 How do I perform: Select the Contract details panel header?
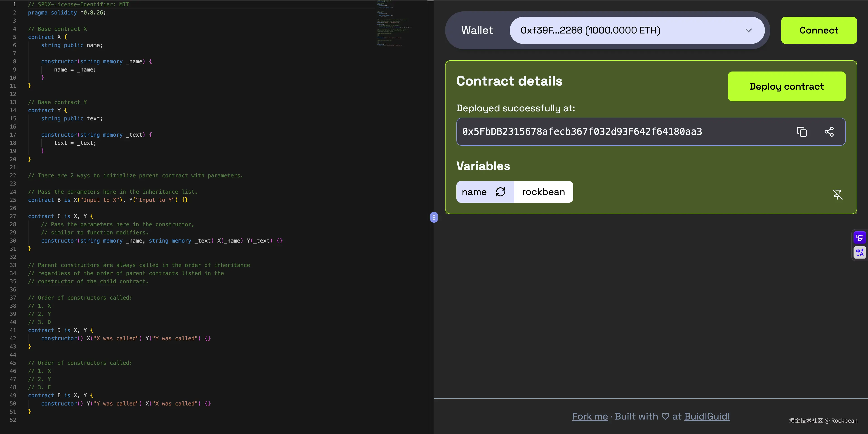(509, 81)
